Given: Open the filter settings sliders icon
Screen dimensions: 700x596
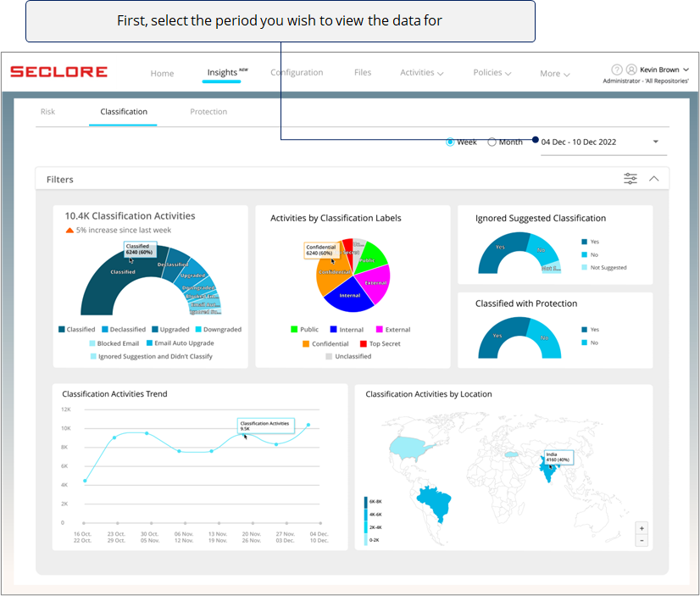Looking at the screenshot, I should (631, 179).
